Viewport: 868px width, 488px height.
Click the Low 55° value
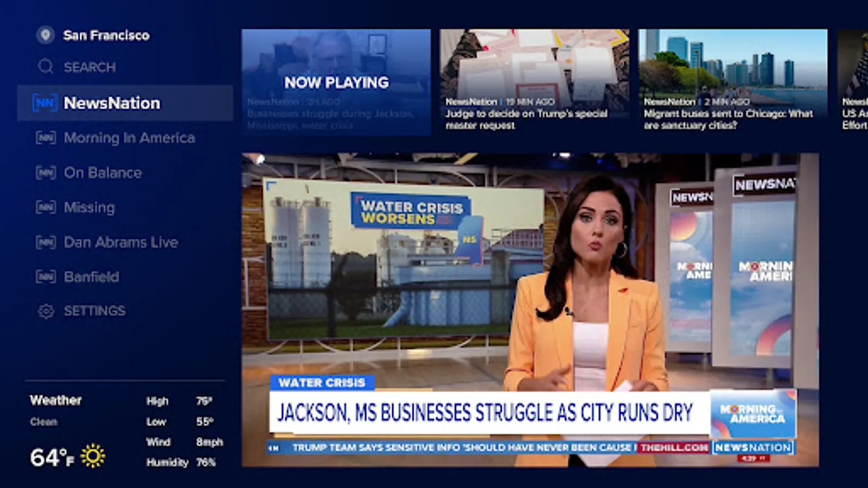click(205, 422)
